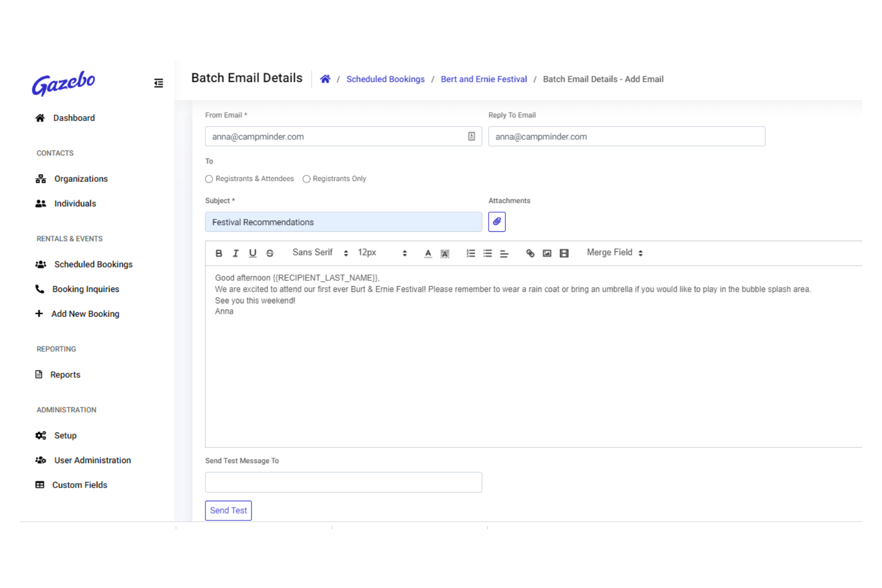Toggle bold formatting in the editor toolbar
The image size is (882, 588).
(219, 253)
